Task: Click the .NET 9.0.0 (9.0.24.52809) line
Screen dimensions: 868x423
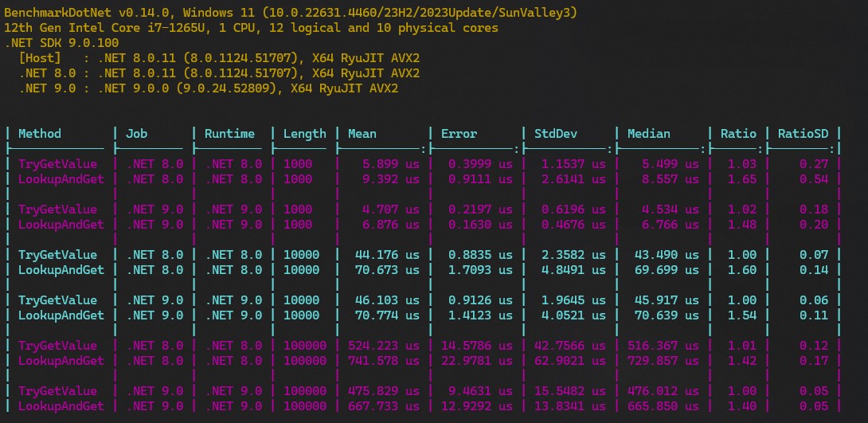Action: 208,88
